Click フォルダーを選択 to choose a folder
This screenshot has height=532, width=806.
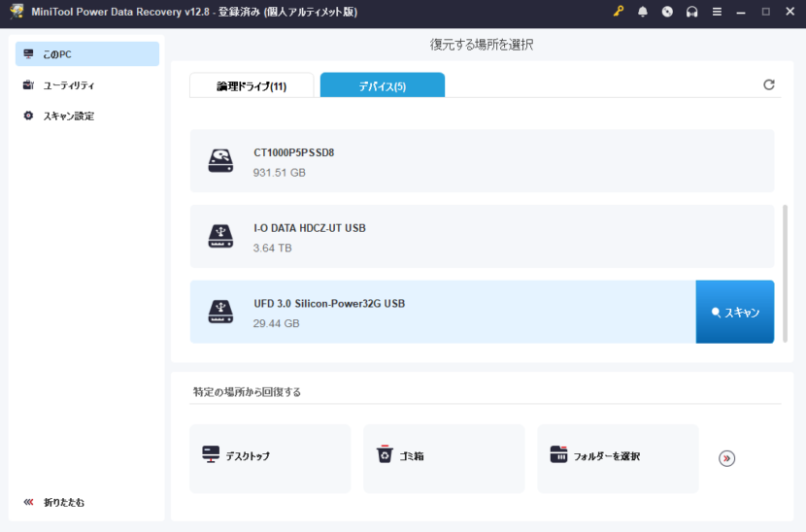[x=618, y=457]
